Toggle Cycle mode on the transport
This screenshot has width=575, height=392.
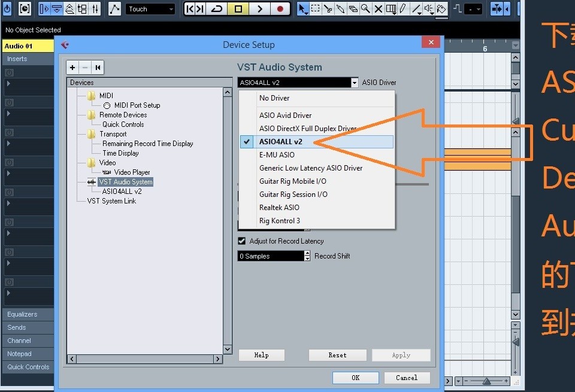tap(216, 9)
